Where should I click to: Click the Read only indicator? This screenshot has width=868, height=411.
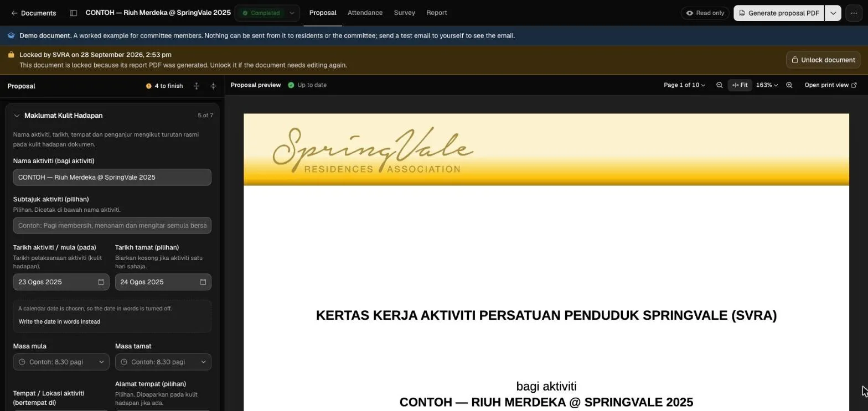click(x=705, y=13)
